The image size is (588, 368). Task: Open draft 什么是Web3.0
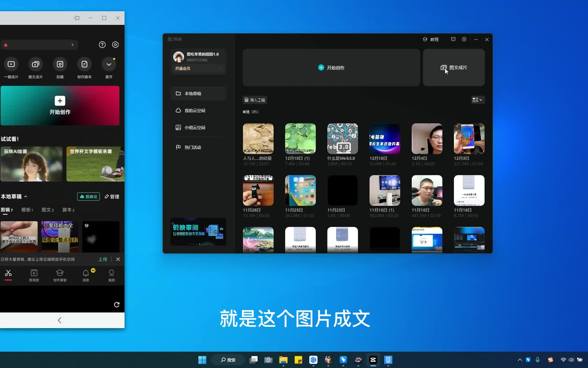343,139
